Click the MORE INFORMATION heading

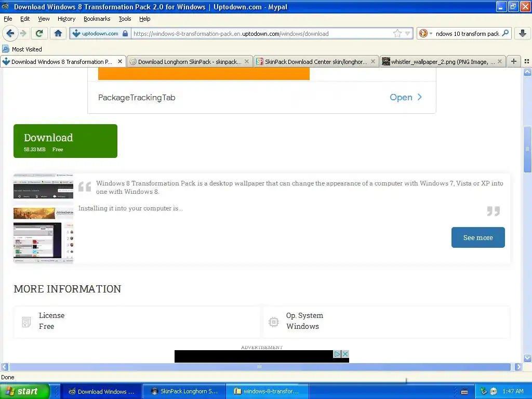click(67, 289)
